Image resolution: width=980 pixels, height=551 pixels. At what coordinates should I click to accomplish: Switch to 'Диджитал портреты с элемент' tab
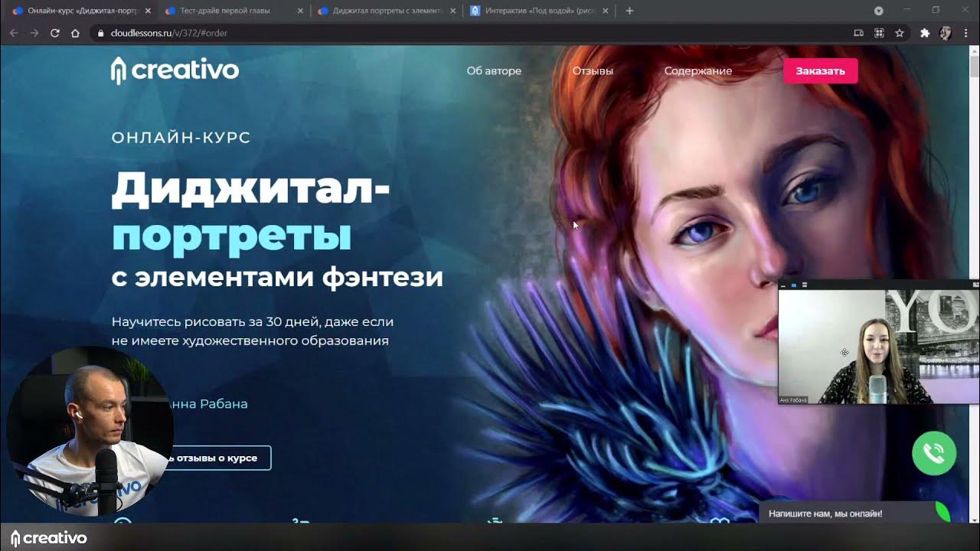(x=385, y=11)
